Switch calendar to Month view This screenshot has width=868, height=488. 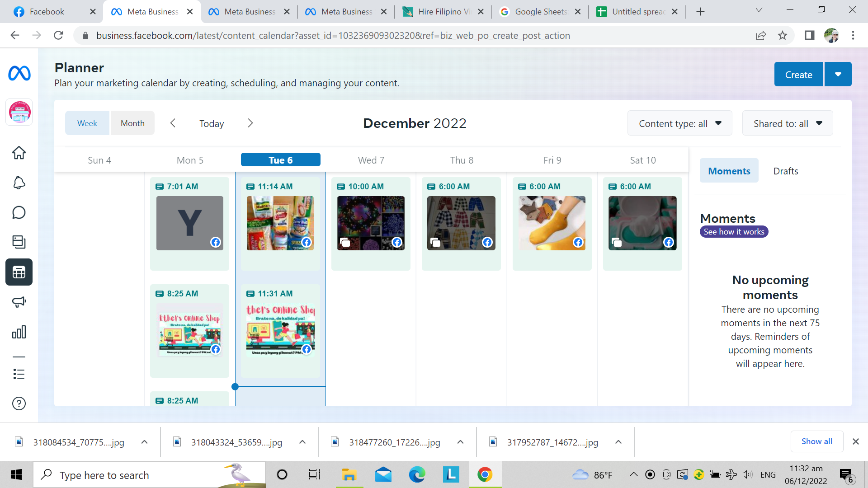pyautogui.click(x=132, y=123)
